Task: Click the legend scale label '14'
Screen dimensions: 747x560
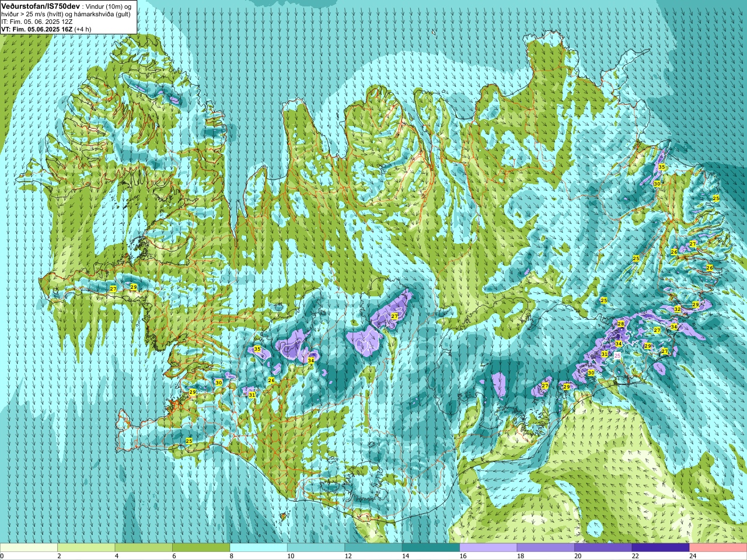Action: coord(405,556)
